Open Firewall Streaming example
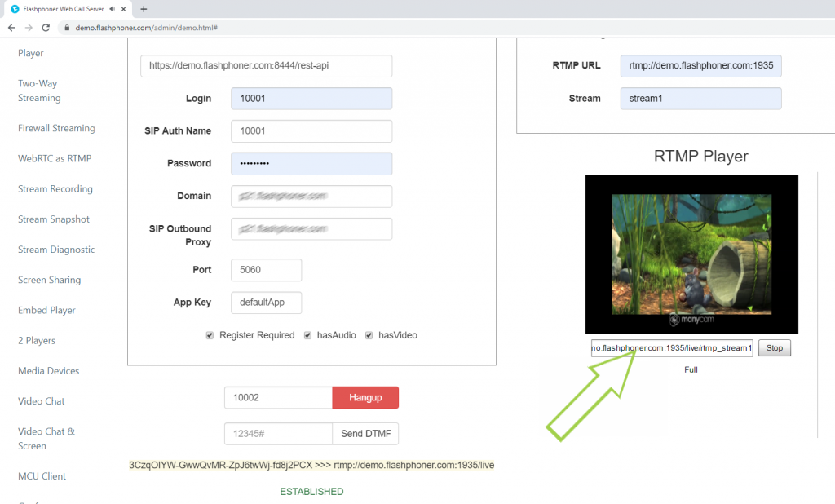835x504 pixels. click(56, 128)
